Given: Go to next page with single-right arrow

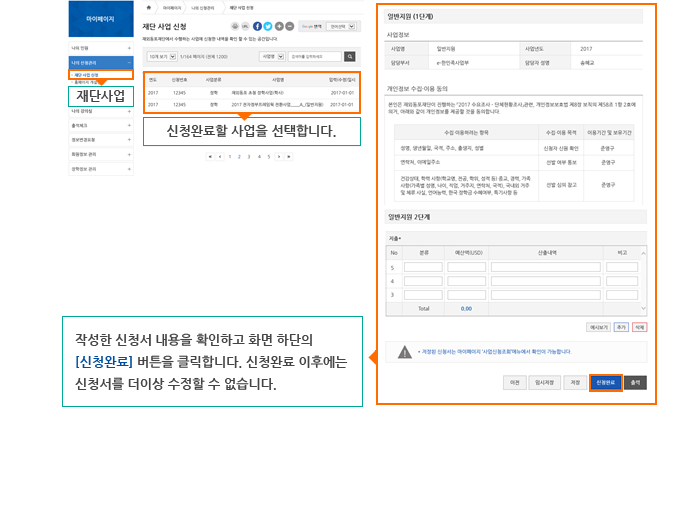Looking at the screenshot, I should coord(279,157).
